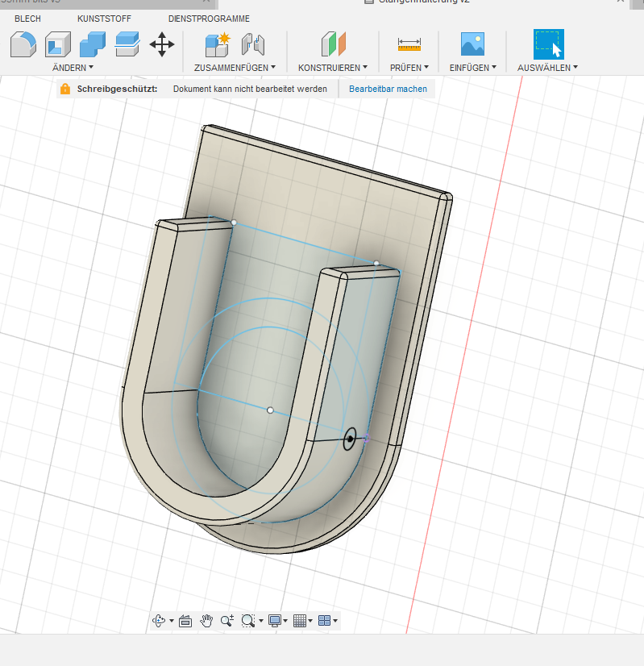Activate the Move/Copy four-arrow tool
Screen dimensions: 644x666
coord(162,44)
